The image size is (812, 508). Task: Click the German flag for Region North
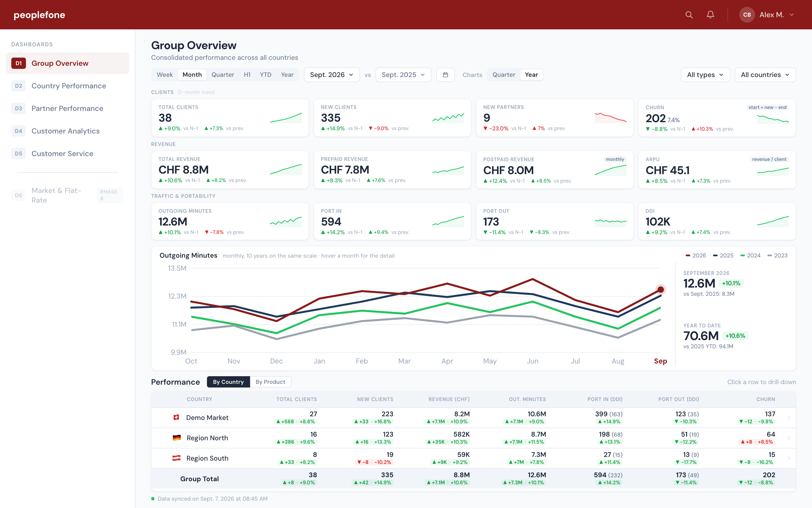coord(176,438)
